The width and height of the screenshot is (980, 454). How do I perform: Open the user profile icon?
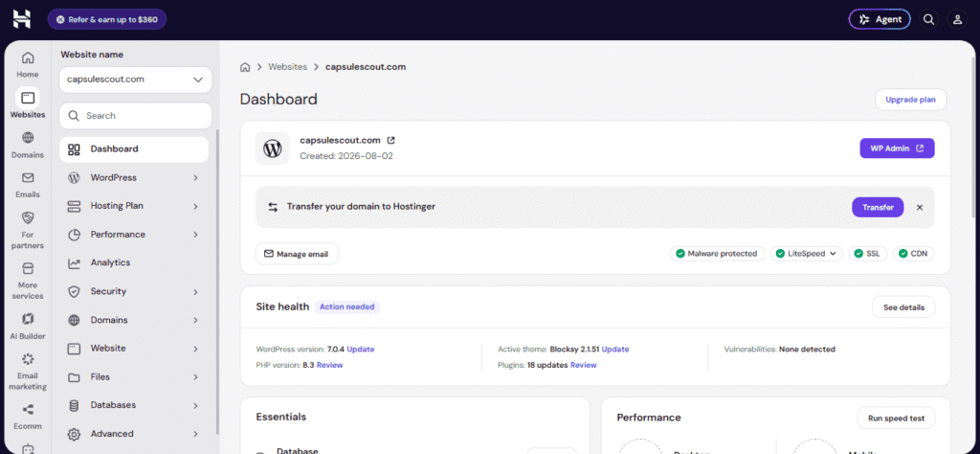pos(957,19)
